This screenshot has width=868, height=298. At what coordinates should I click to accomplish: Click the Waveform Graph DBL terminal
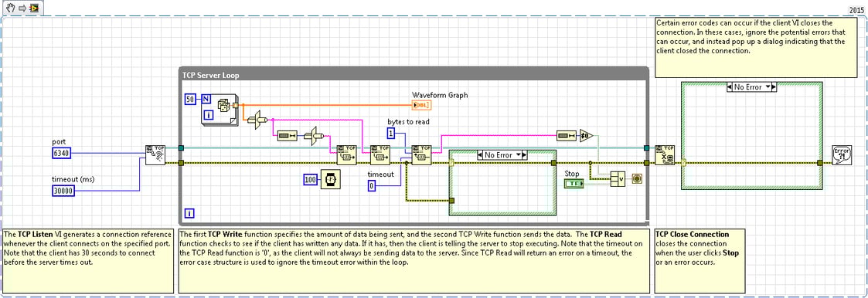pos(421,105)
